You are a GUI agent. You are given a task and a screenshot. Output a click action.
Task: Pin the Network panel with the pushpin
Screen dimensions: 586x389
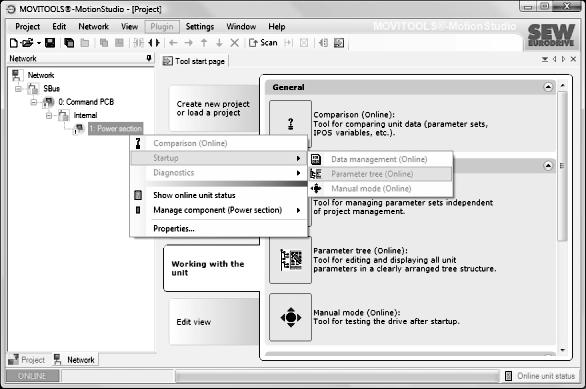click(149, 58)
